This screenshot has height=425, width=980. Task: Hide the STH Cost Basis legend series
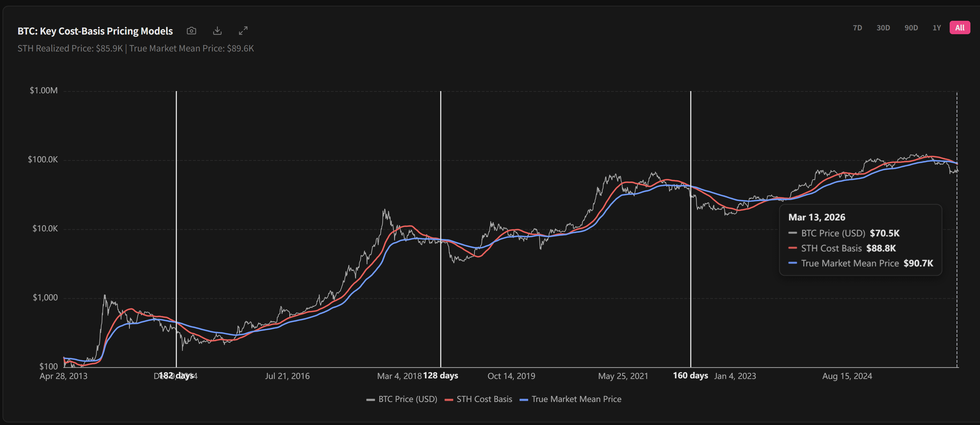coord(479,399)
